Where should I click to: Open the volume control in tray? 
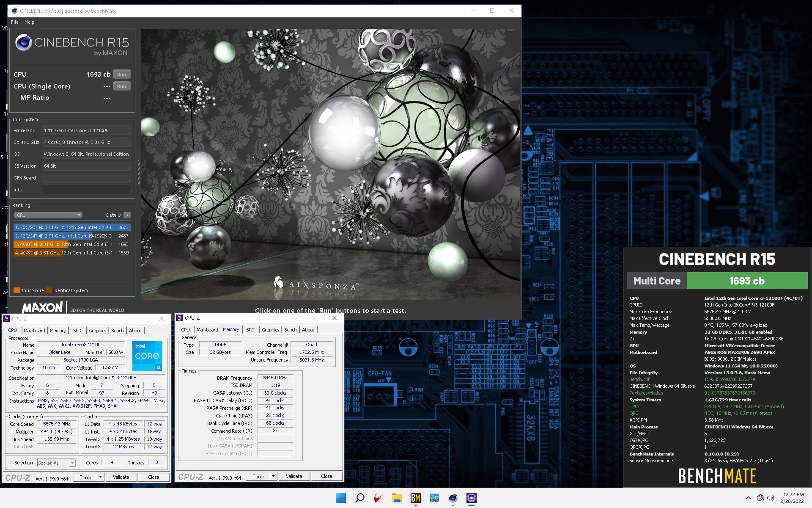(x=771, y=498)
